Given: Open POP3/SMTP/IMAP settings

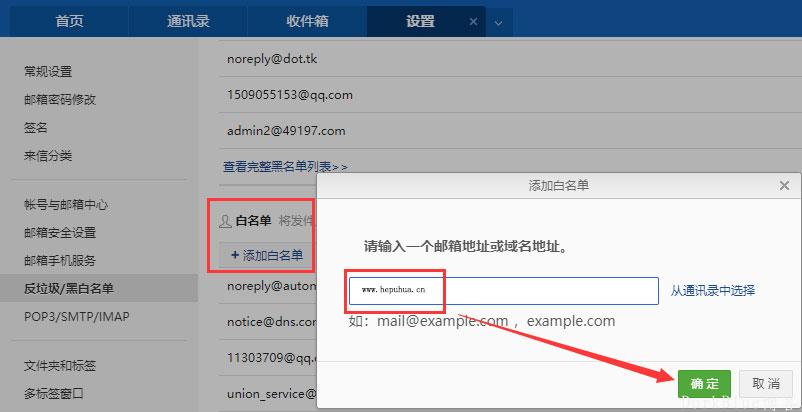Looking at the screenshot, I should pos(77,317).
